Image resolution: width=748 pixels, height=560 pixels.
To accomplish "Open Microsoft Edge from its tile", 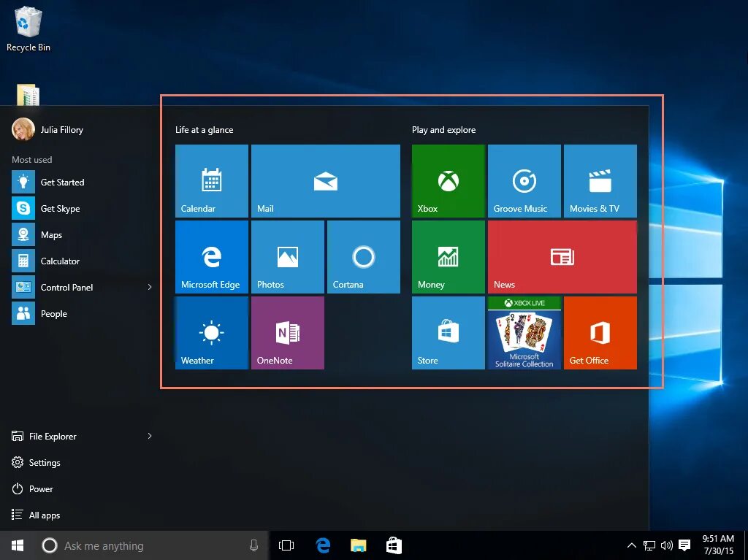I will point(211,256).
